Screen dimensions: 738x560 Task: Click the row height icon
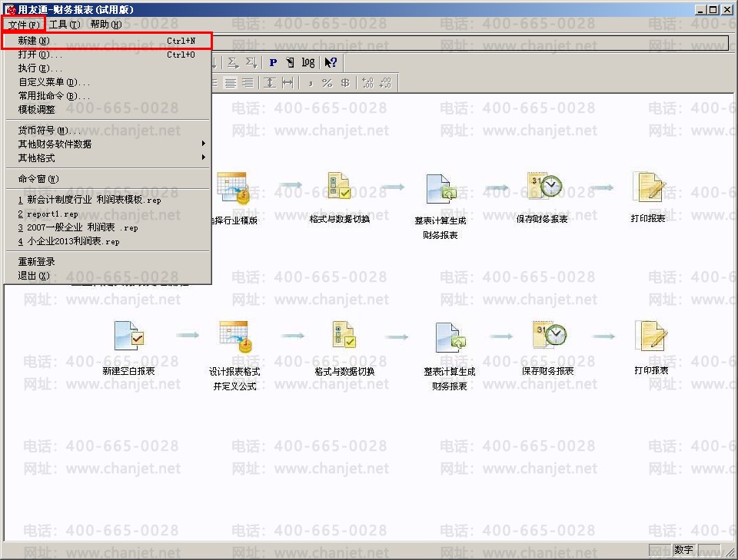point(270,83)
